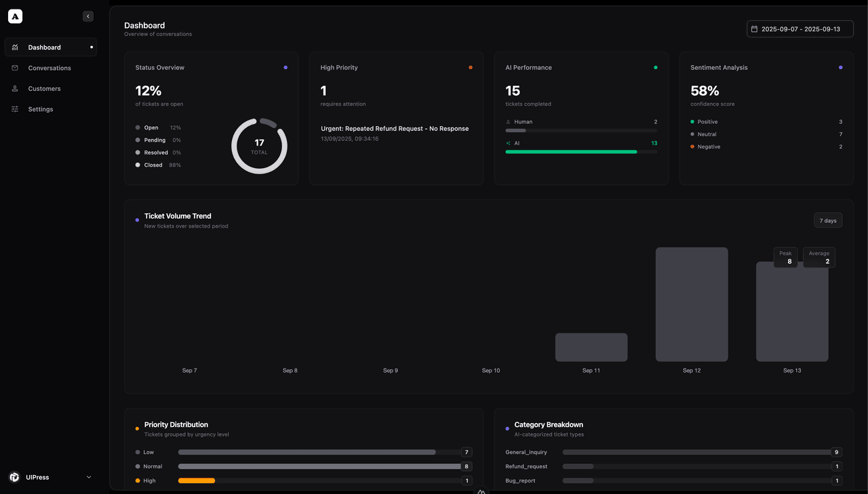Image resolution: width=868 pixels, height=494 pixels.
Task: Click the Customers person icon
Action: 15,89
